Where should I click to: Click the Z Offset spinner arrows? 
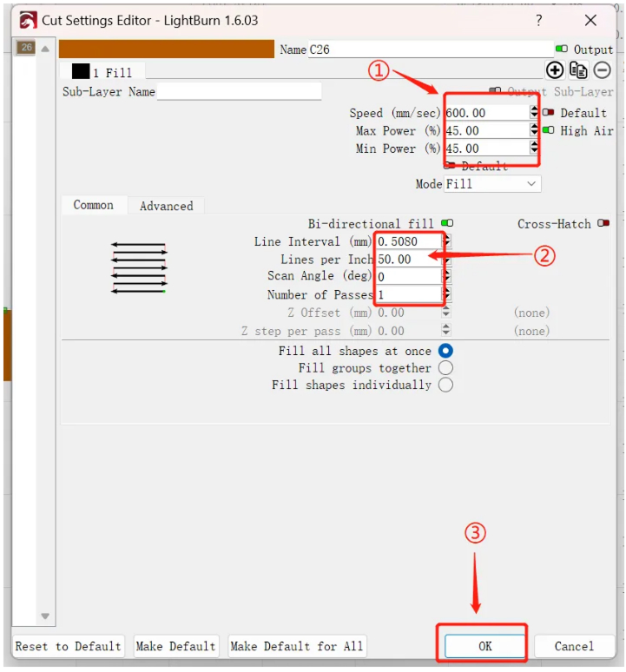point(446,312)
